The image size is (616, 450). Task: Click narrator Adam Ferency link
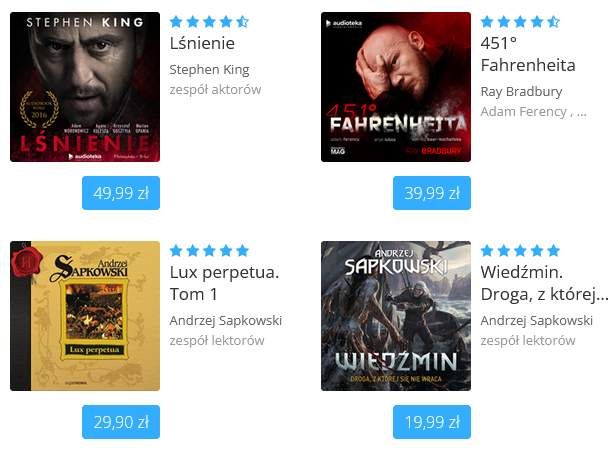coord(523,112)
